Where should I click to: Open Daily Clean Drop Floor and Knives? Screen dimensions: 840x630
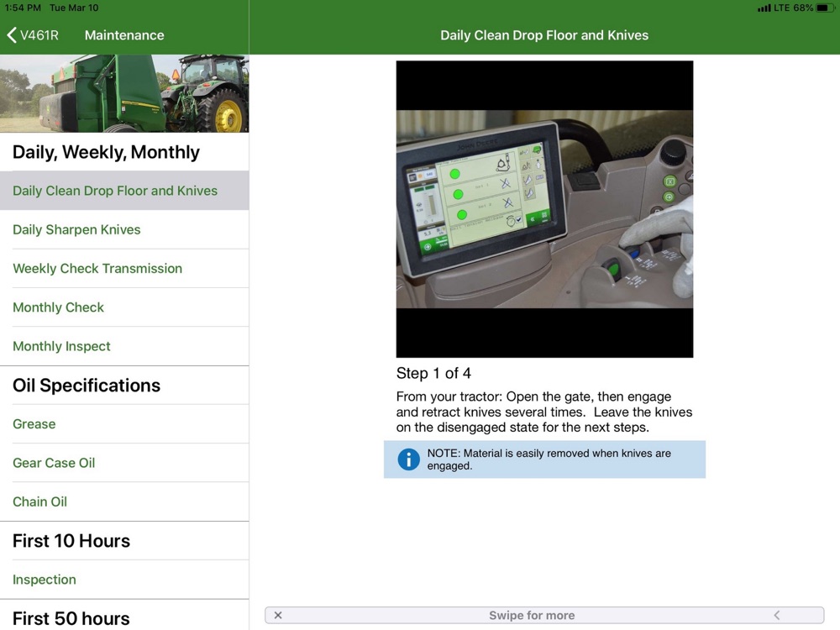pos(115,191)
